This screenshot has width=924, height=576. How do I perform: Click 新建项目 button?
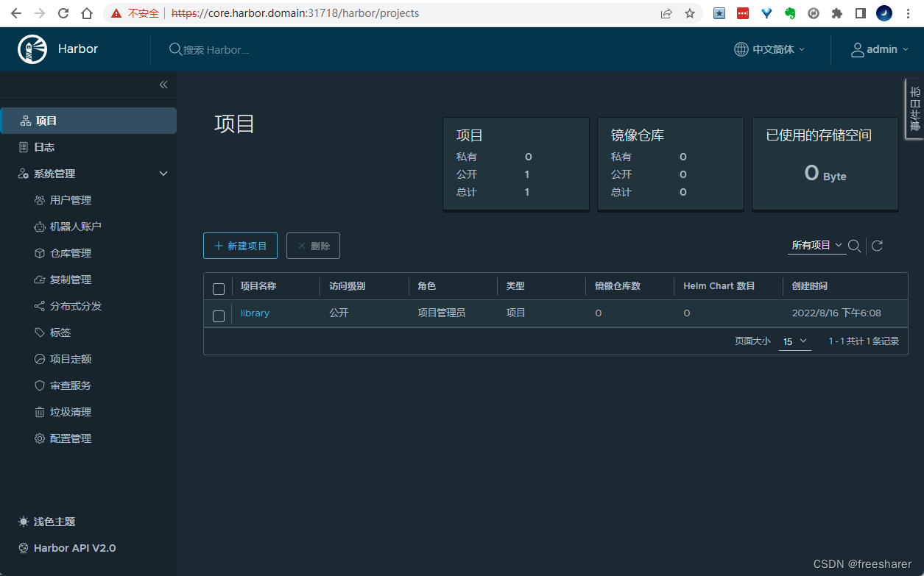coord(240,246)
